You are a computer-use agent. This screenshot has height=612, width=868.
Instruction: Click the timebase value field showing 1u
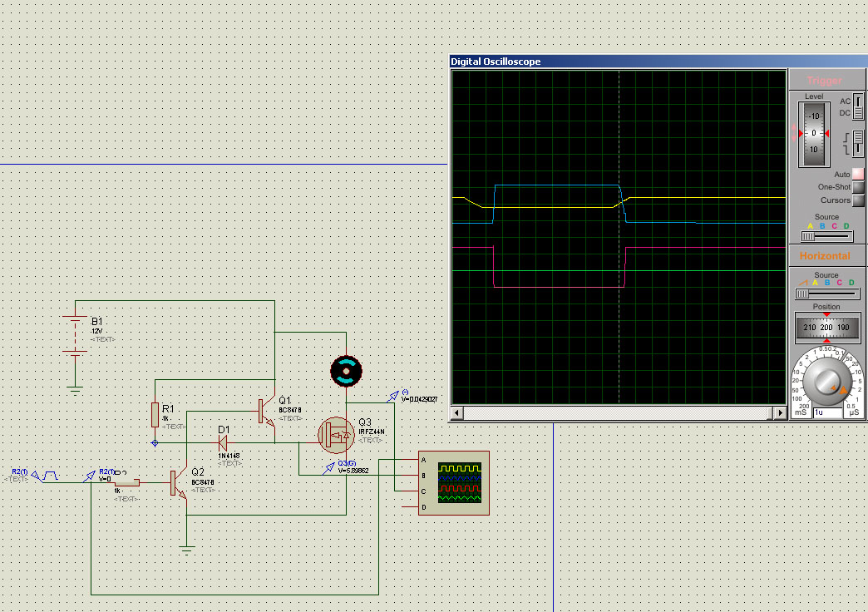point(827,412)
